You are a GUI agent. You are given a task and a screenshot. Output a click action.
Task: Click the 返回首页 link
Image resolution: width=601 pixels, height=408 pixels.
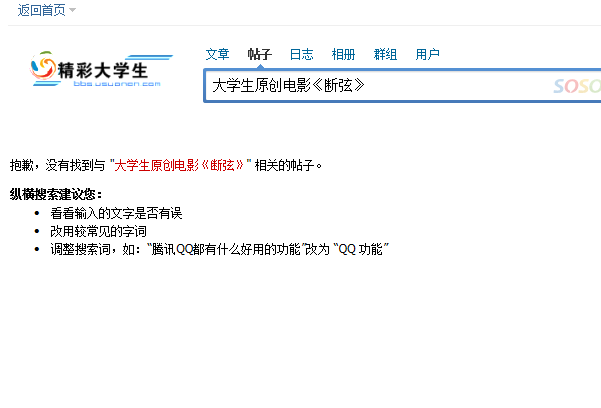pos(41,10)
